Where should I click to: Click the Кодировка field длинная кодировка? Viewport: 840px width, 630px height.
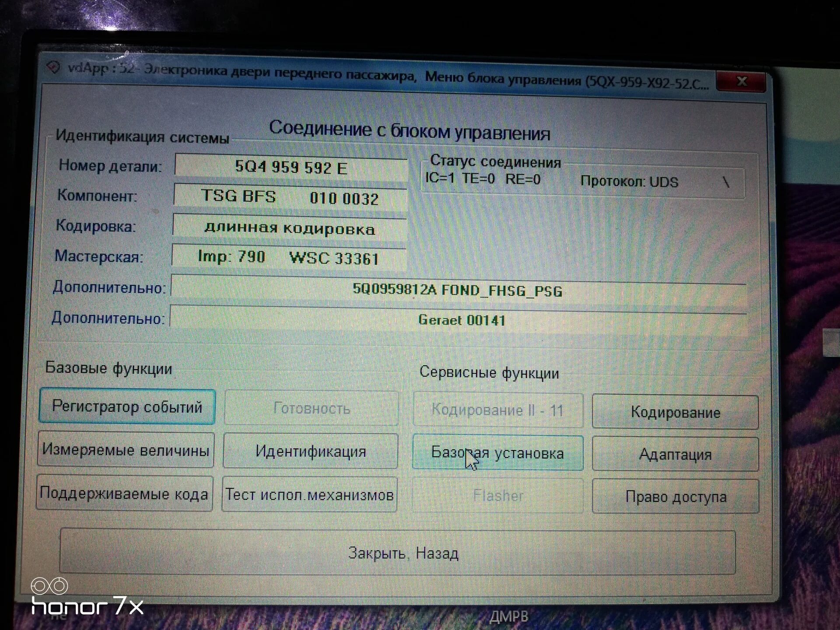(x=290, y=228)
